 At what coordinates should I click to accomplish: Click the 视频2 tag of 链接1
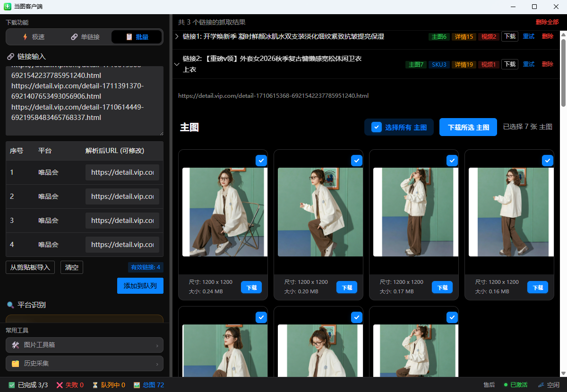click(489, 37)
